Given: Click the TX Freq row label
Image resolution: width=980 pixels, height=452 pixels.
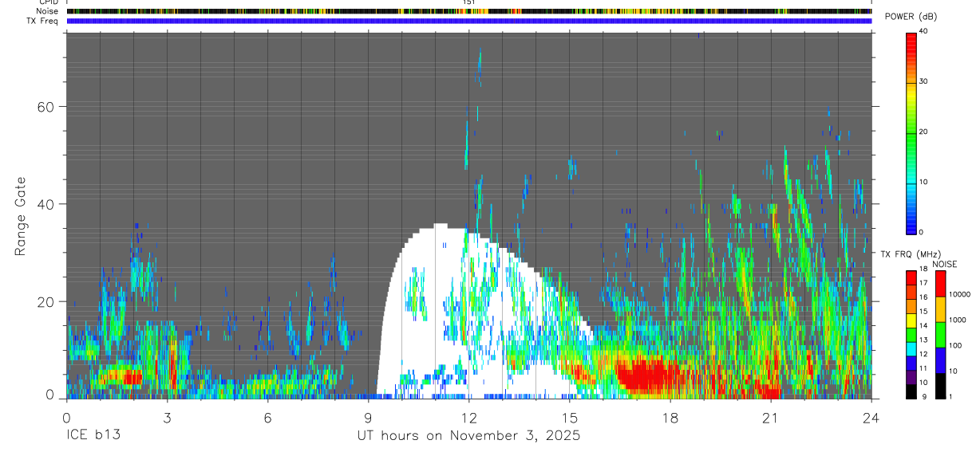Looking at the screenshot, I should 43,21.
